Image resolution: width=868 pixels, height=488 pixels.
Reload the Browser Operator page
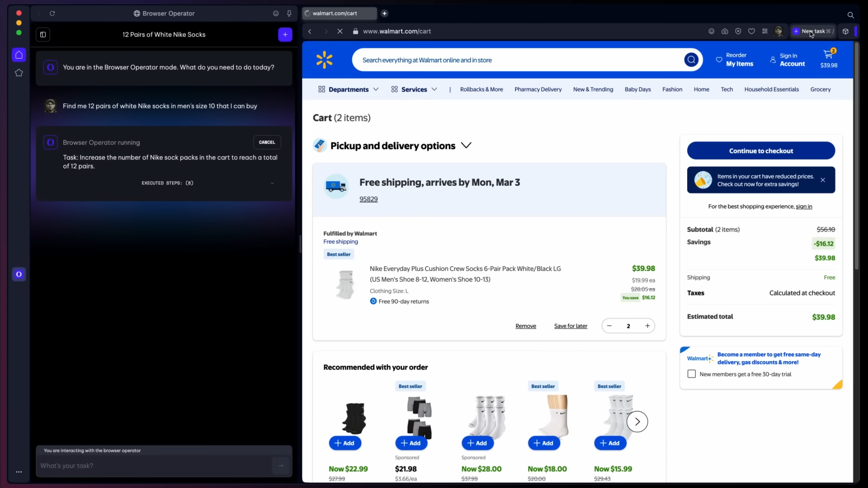point(52,14)
